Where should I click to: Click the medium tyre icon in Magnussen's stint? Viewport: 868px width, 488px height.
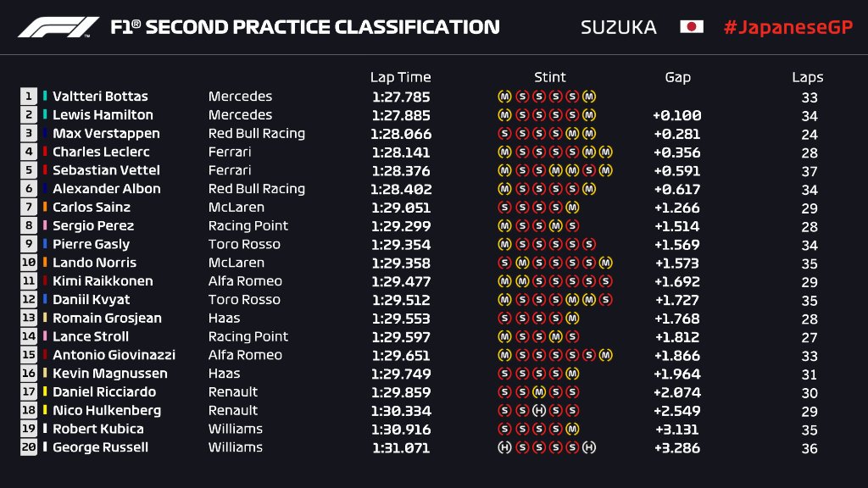(x=572, y=374)
